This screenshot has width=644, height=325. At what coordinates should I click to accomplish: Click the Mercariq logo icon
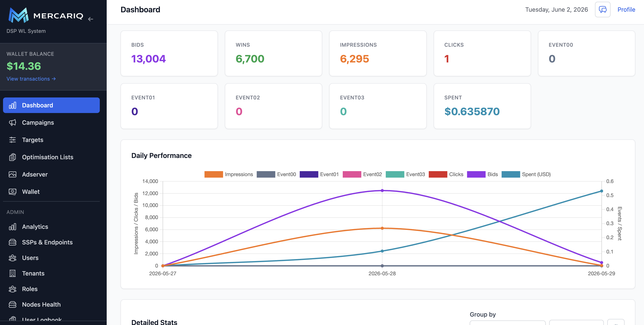click(x=18, y=15)
